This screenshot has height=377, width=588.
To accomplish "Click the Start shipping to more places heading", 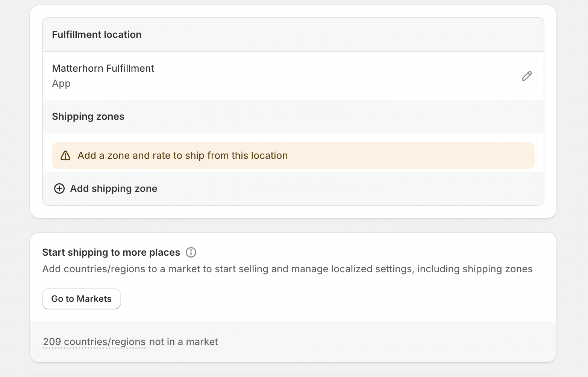I will pyautogui.click(x=111, y=252).
